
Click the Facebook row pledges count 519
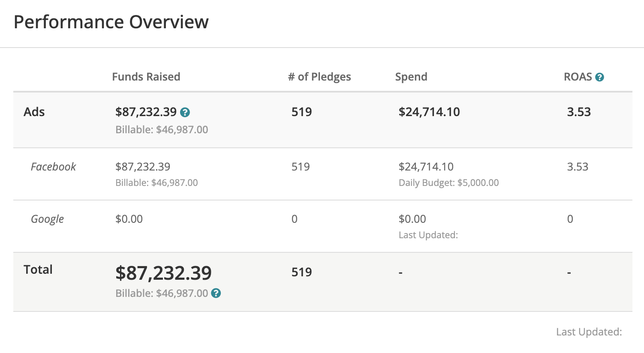click(301, 167)
